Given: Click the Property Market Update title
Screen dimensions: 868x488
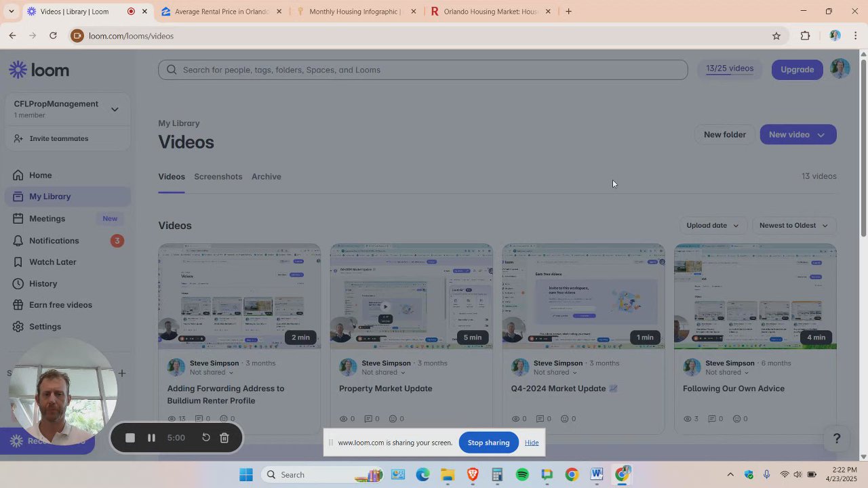Looking at the screenshot, I should pyautogui.click(x=385, y=388).
